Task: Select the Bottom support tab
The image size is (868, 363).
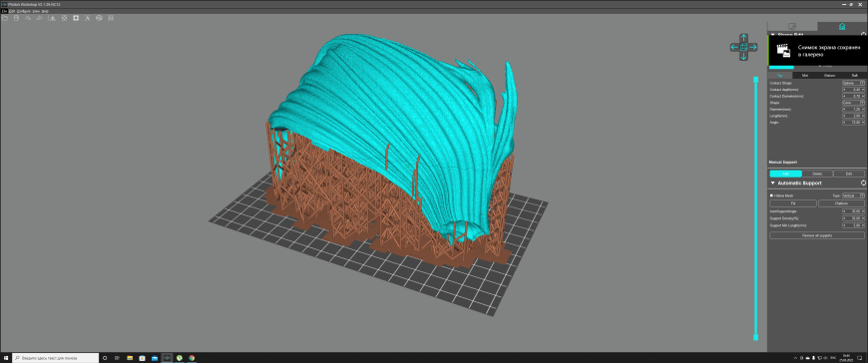Action: tap(830, 75)
